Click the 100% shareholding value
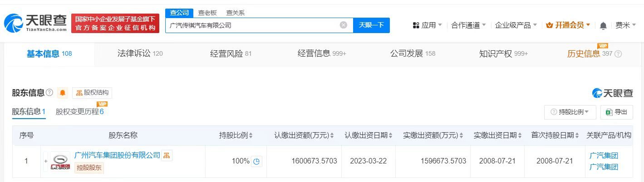 pyautogui.click(x=241, y=161)
